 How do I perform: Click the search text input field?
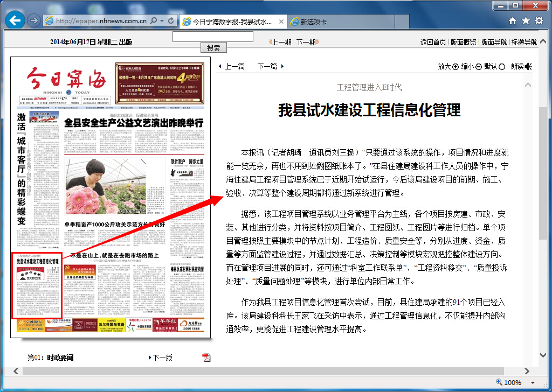pos(213,37)
